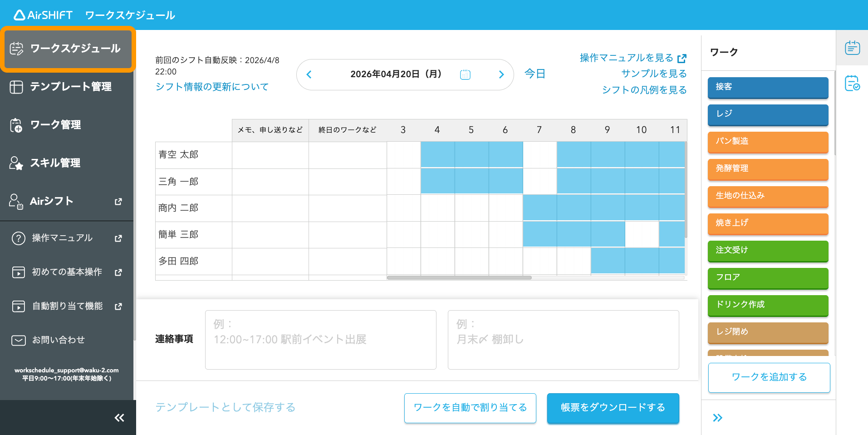Click the play icon for 自動割り当て機能
The width and height of the screenshot is (868, 435).
tap(19, 306)
